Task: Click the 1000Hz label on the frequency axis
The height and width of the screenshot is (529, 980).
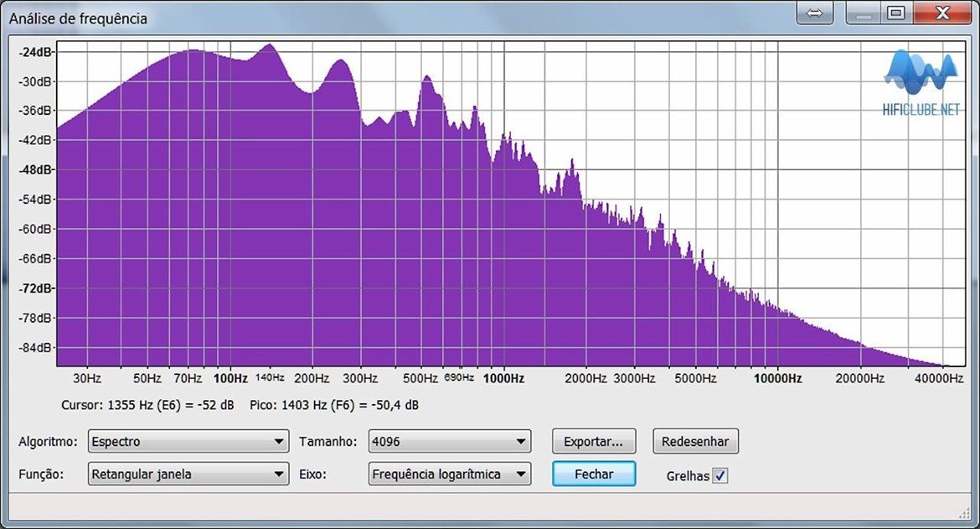Action: point(503,379)
